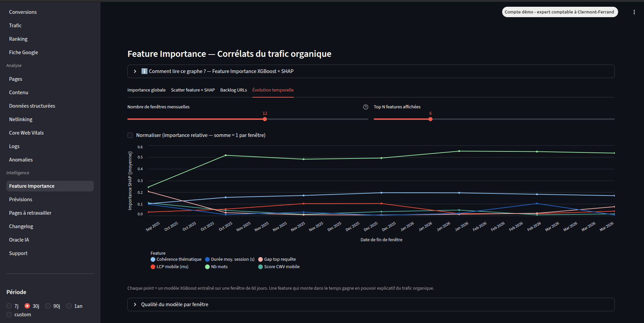Click the green Nb mots legend marker
Screen dimensions: 644x323
click(x=207, y=266)
